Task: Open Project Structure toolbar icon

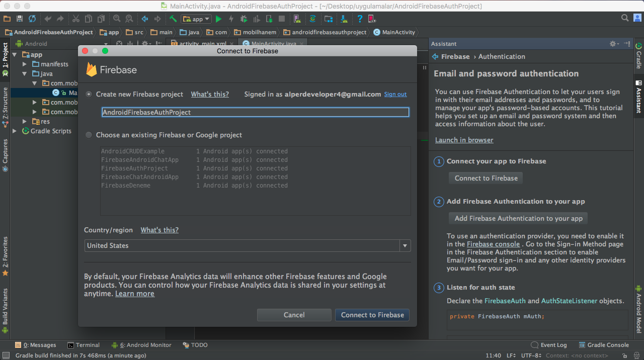Action: 329,19
